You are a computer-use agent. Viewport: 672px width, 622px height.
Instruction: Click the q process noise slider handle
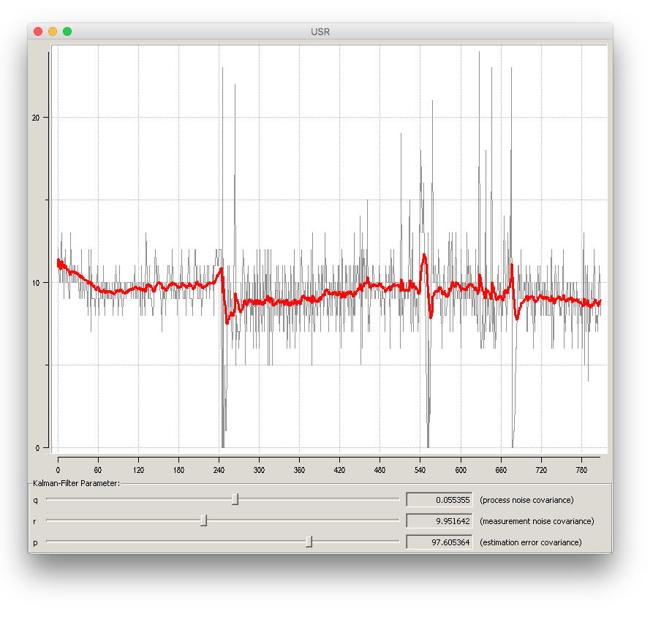pos(235,499)
